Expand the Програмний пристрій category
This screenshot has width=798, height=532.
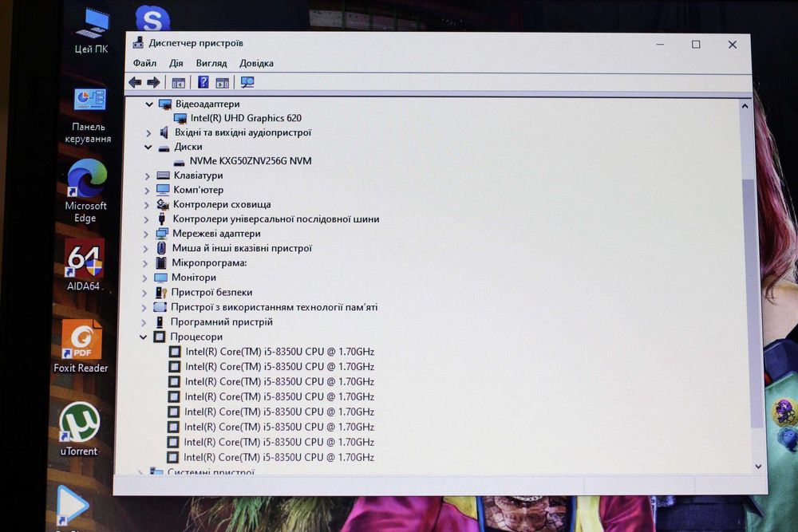(144, 322)
